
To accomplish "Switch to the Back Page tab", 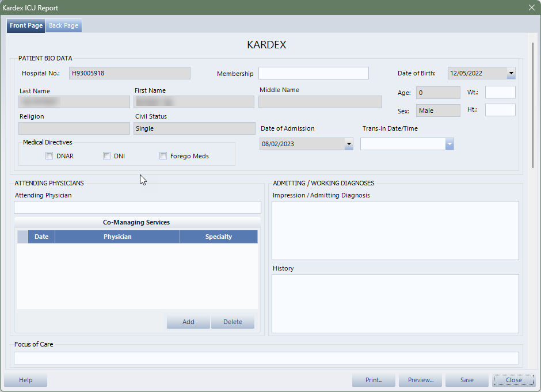I will point(63,26).
